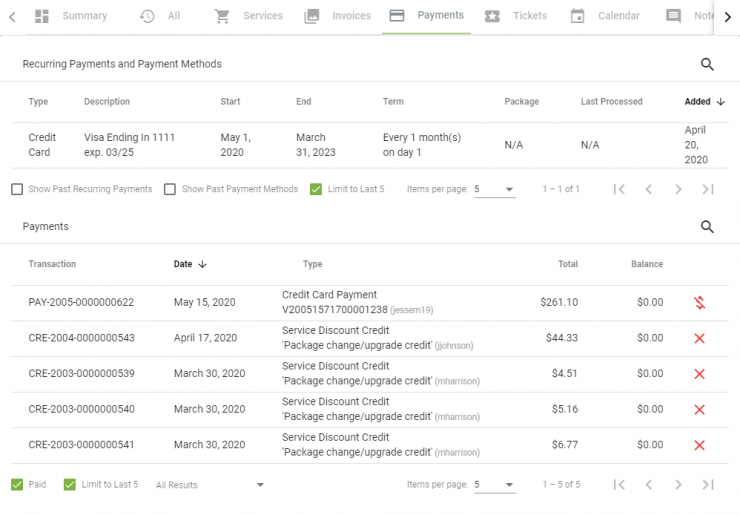Delete credit CRE-2004-0000000543 with red X

point(699,338)
